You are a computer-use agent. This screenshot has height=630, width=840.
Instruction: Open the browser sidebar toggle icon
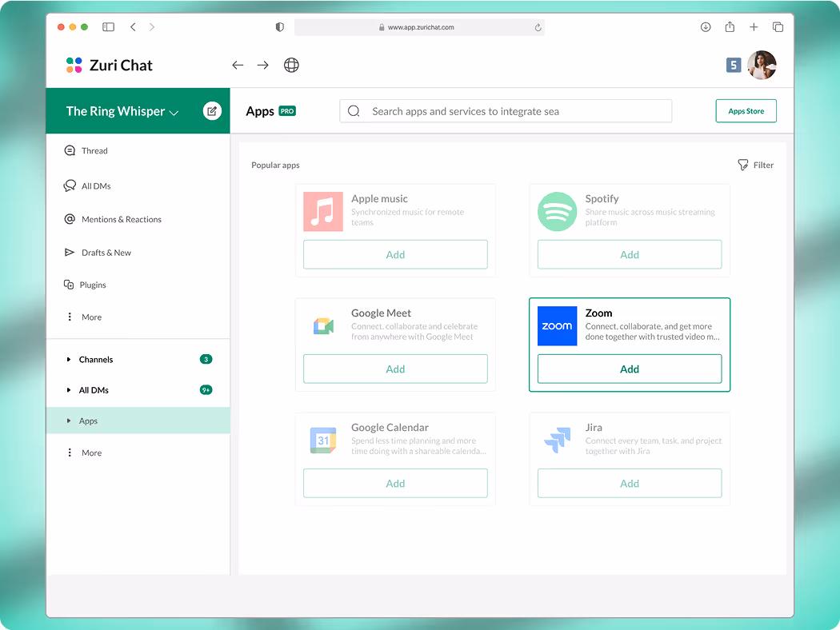[x=108, y=26]
